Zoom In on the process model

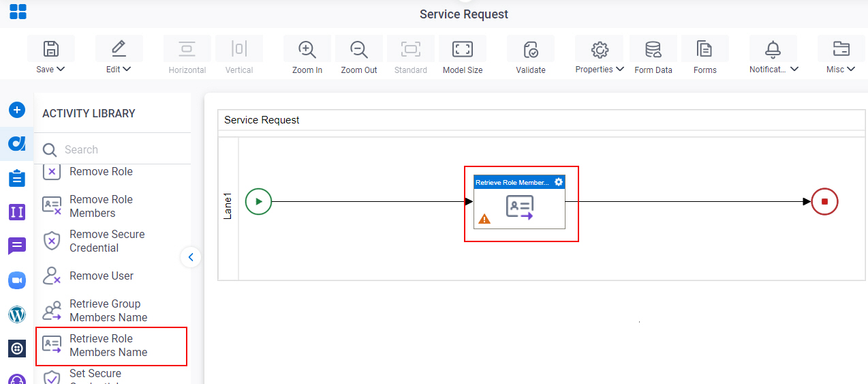click(307, 48)
